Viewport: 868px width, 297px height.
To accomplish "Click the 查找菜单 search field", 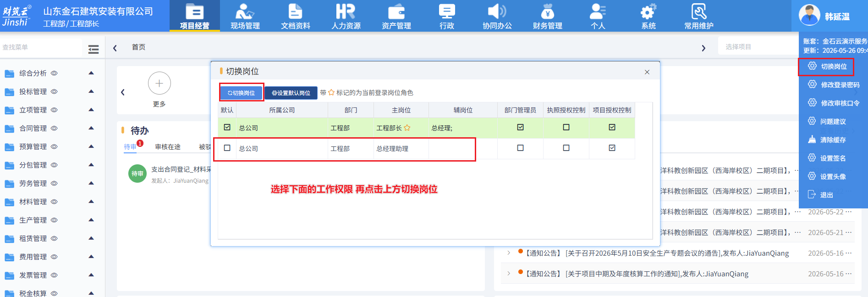I will pyautogui.click(x=41, y=47).
